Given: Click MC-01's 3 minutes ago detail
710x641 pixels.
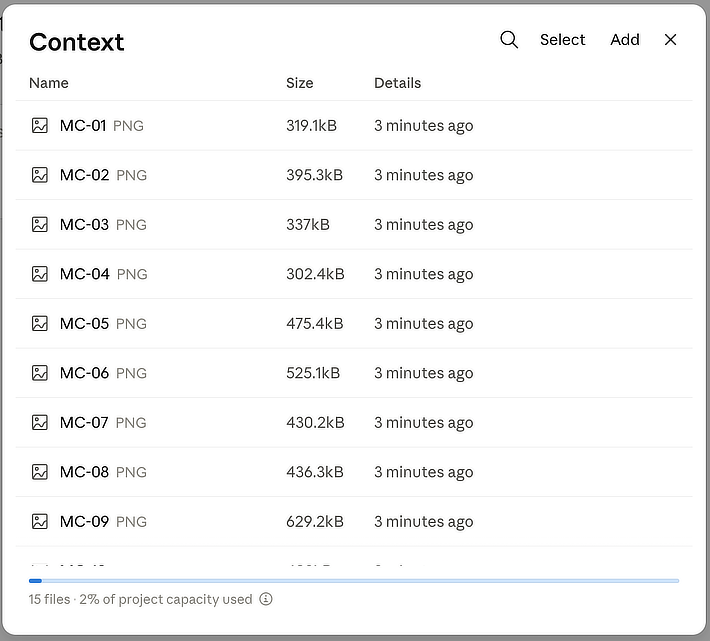Looking at the screenshot, I should pyautogui.click(x=423, y=125).
